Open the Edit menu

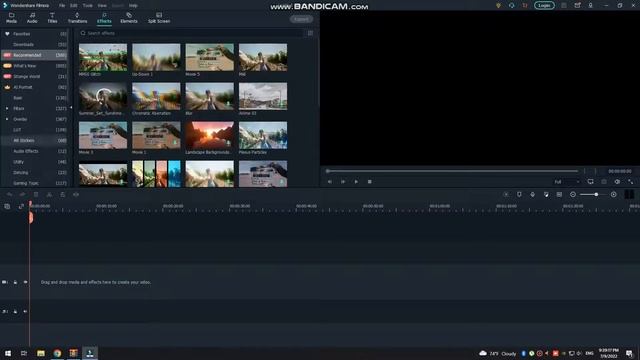pos(73,6)
